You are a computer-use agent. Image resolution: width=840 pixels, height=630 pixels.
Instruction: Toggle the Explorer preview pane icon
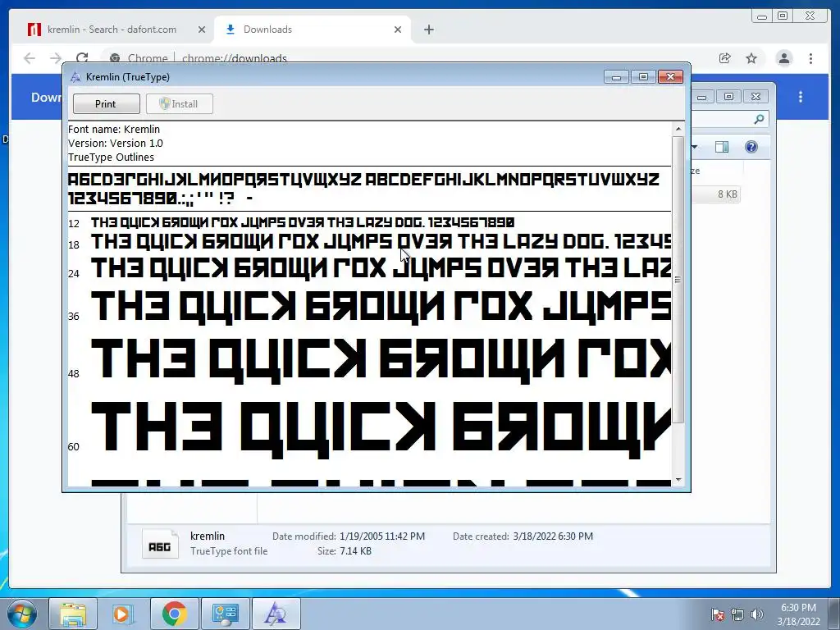pyautogui.click(x=722, y=147)
